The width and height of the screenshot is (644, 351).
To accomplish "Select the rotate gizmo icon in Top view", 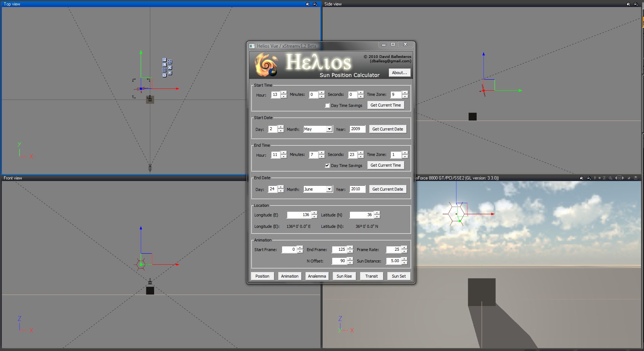I will [x=170, y=67].
